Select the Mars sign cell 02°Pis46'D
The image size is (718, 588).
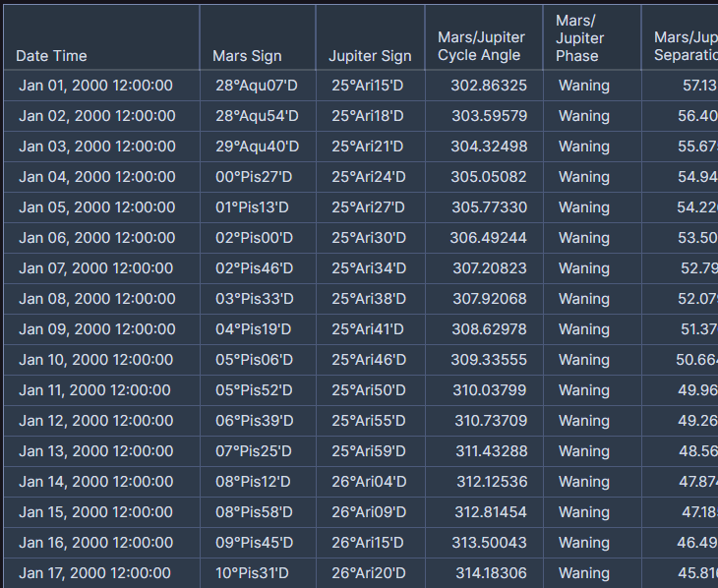click(x=255, y=268)
